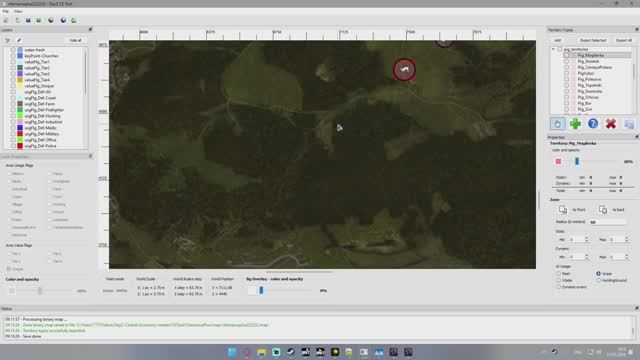
Task: Toggle the pig_territories root checkbox
Action: click(560, 49)
